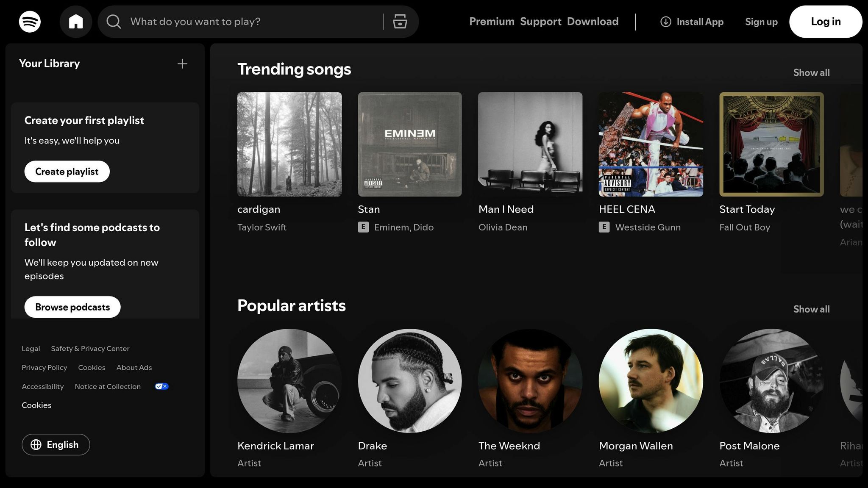Click the Fall Out Boy artist name
Screen dimensions: 868x488
[x=745, y=227]
